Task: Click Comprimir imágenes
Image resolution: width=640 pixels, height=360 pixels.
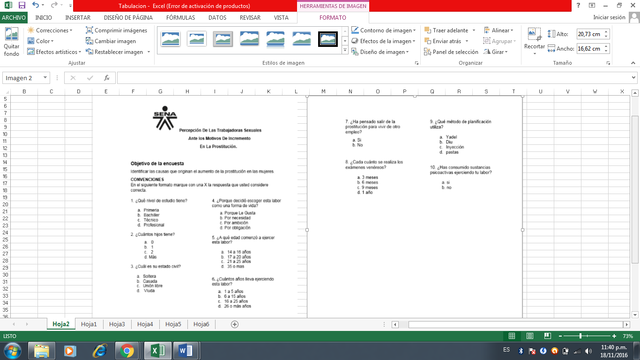Action: coord(116,30)
